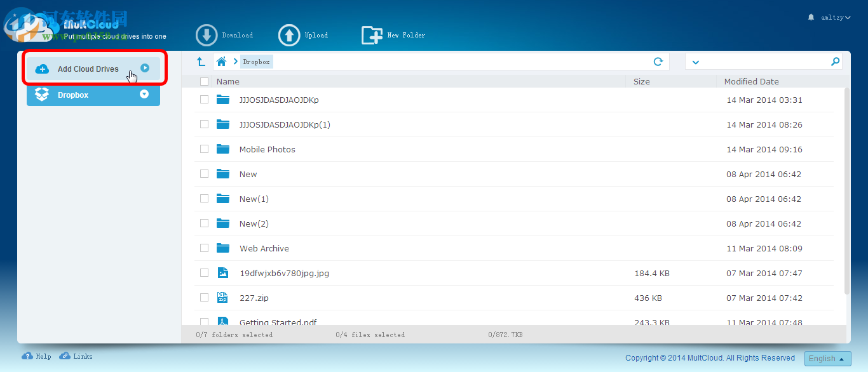This screenshot has height=372, width=868.
Task: Open the Dropbox drive options arrow
Action: 144,94
